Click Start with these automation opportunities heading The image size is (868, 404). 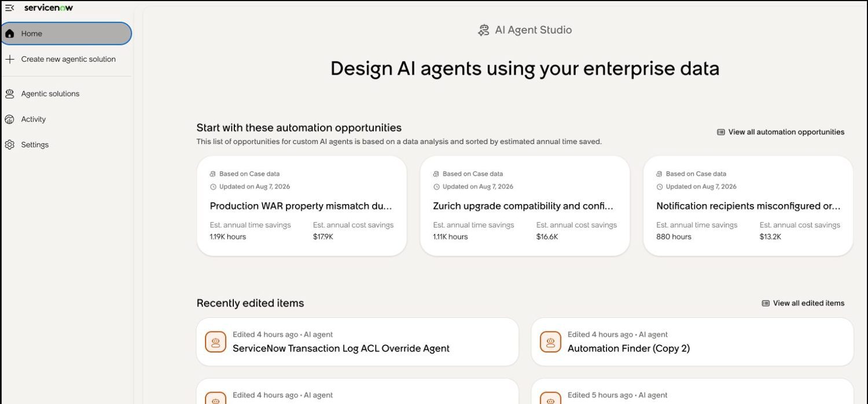[x=299, y=128]
